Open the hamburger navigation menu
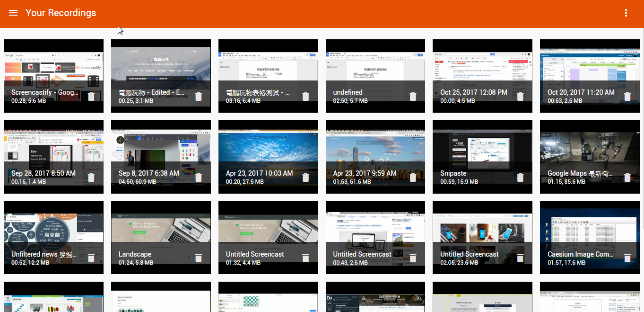Viewport: 644px width, 312px height. point(13,13)
